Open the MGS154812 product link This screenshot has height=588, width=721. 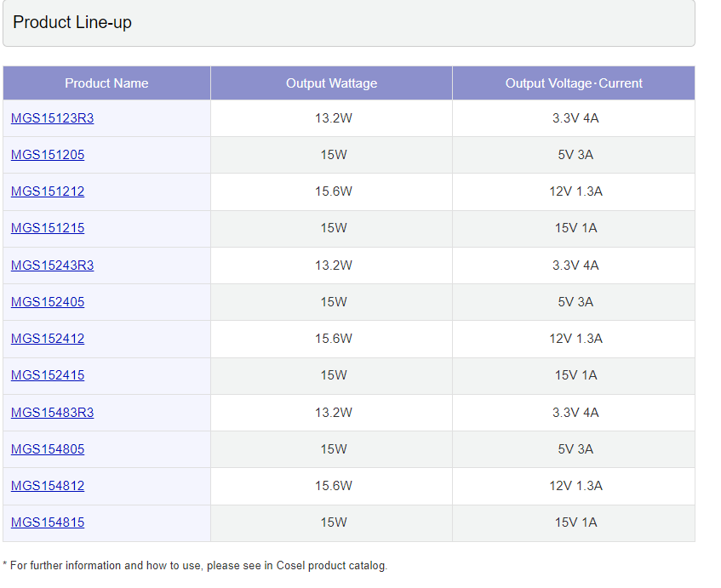click(48, 486)
